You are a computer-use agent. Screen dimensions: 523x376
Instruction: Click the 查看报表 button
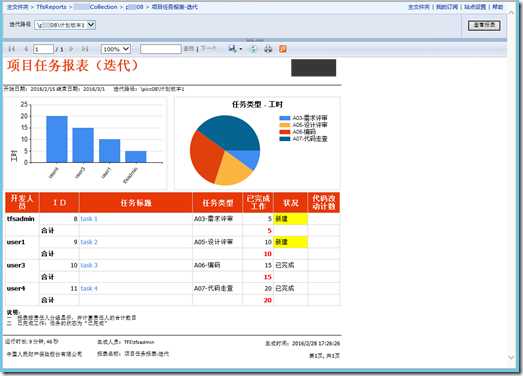point(484,25)
